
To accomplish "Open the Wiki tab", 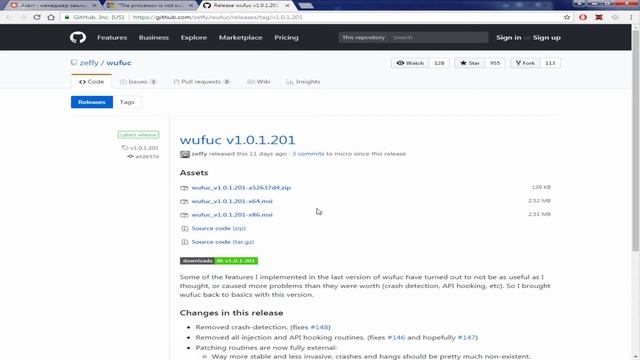I will point(259,82).
